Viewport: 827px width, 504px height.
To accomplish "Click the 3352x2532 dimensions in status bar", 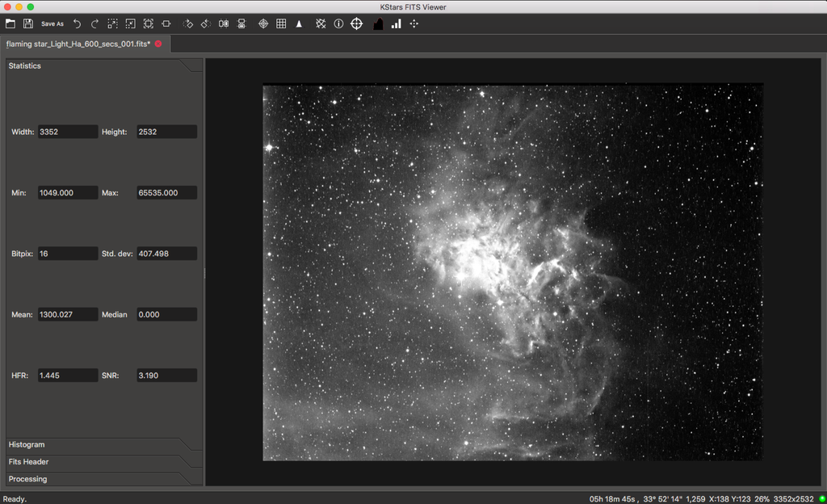I will 793,498.
